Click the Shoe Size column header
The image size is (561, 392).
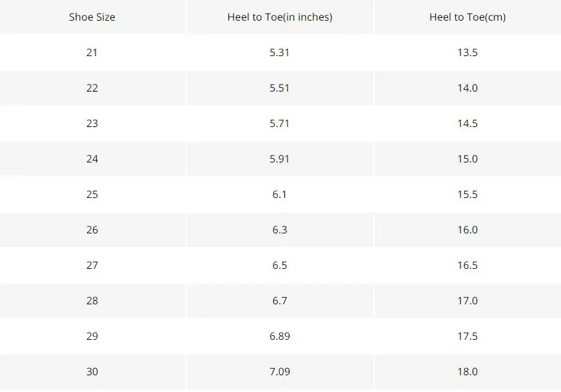click(x=92, y=17)
